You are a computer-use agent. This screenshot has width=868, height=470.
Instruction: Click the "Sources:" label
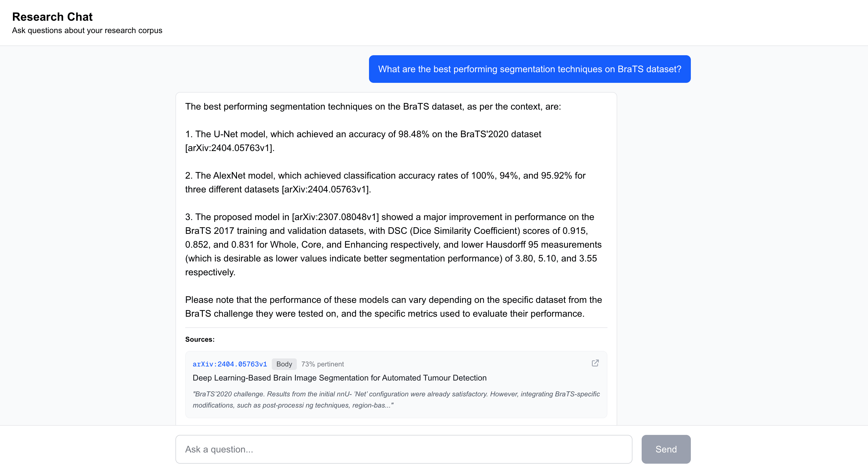pyautogui.click(x=200, y=339)
